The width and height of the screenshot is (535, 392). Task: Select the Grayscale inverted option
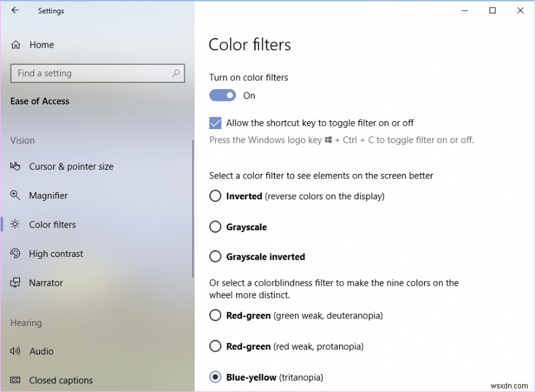215,256
